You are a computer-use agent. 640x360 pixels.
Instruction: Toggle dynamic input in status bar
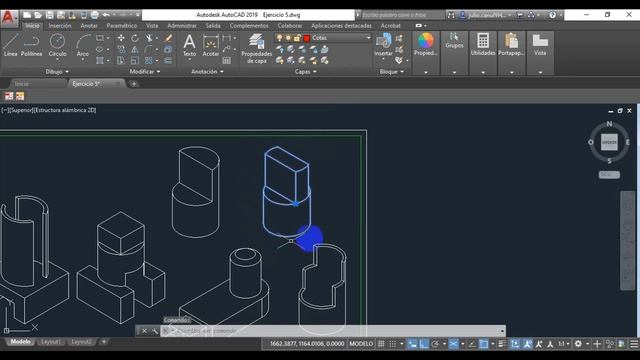(413, 344)
